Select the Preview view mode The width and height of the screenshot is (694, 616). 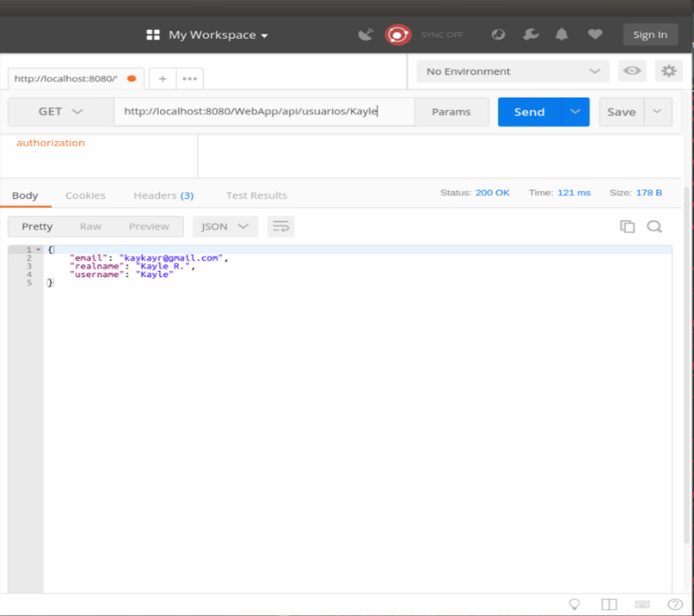pos(149,227)
